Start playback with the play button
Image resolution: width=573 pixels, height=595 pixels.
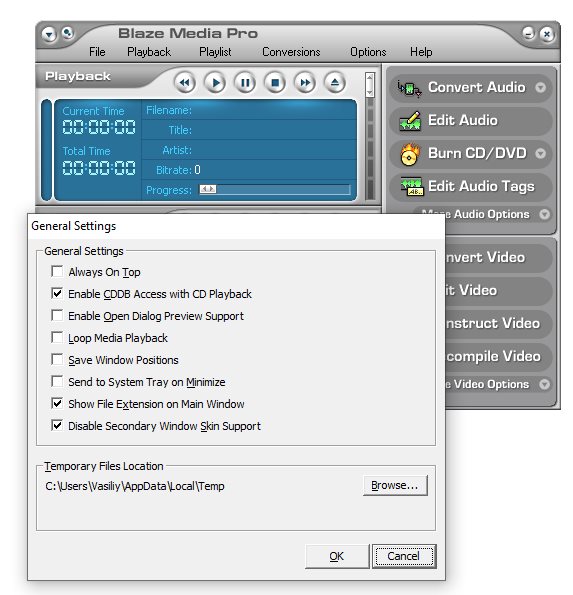click(215, 82)
